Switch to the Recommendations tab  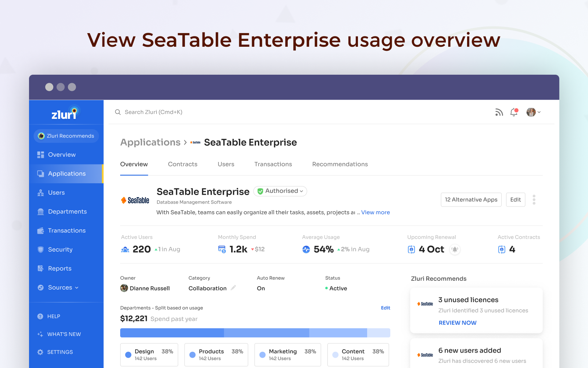pyautogui.click(x=340, y=164)
